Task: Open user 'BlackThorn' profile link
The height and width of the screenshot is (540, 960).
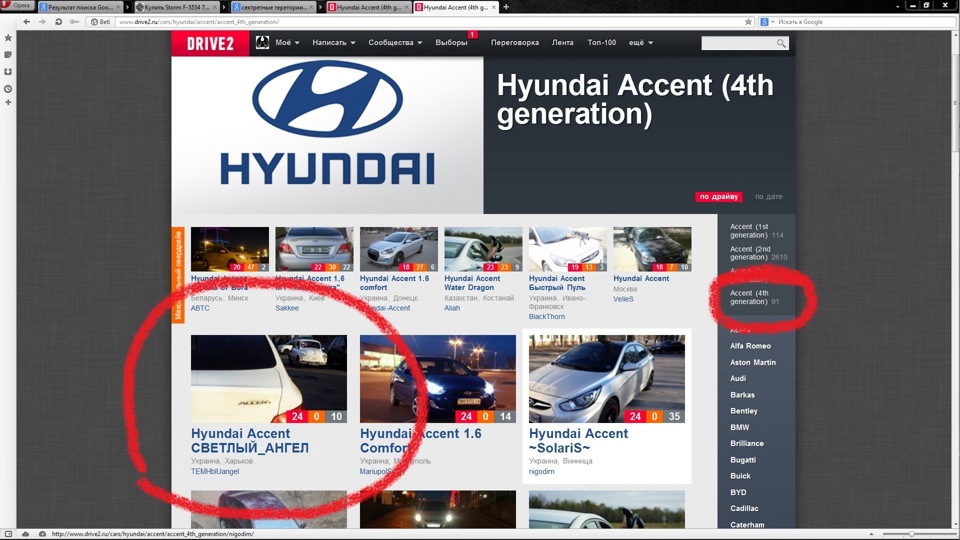Action: click(x=547, y=317)
